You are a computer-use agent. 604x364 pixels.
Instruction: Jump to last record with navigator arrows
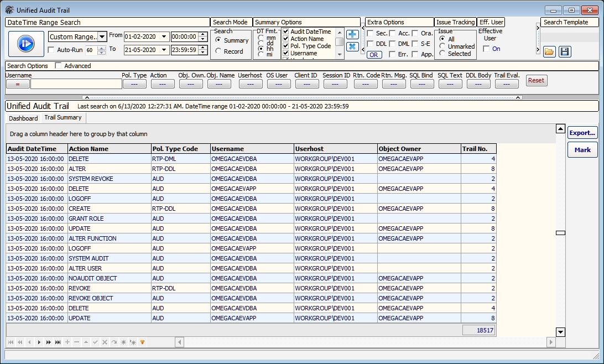[x=58, y=342]
